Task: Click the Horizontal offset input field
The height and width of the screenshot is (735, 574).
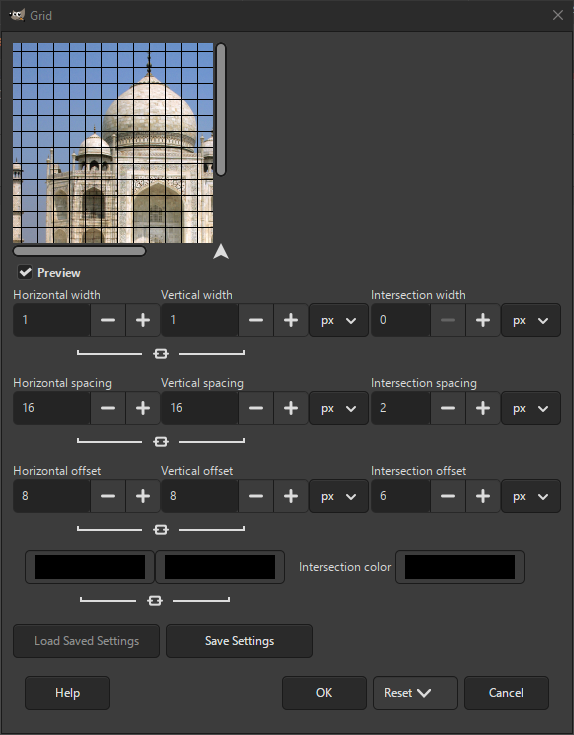Action: coord(52,496)
